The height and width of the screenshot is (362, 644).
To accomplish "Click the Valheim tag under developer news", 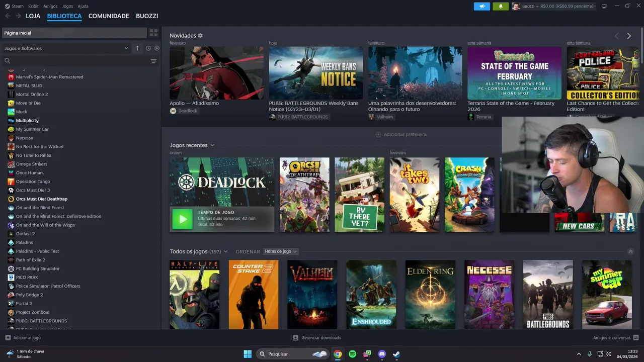I will tap(381, 117).
